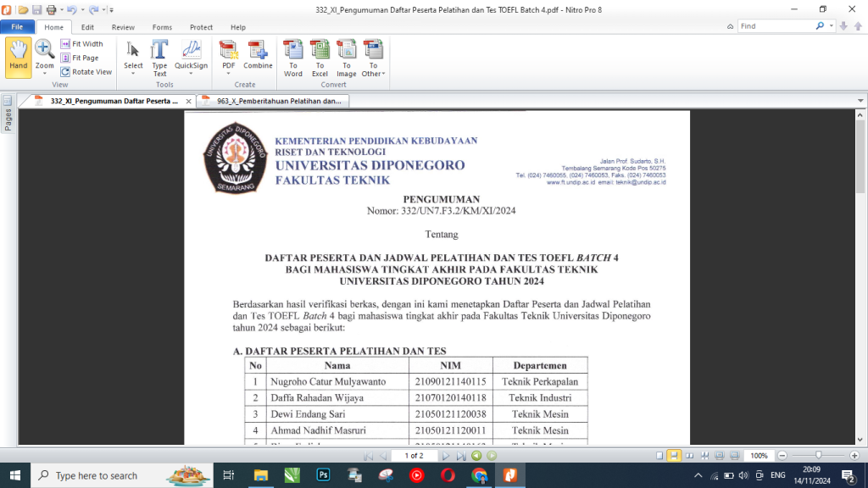The image size is (868, 488).
Task: Go to the next page
Action: tap(446, 456)
